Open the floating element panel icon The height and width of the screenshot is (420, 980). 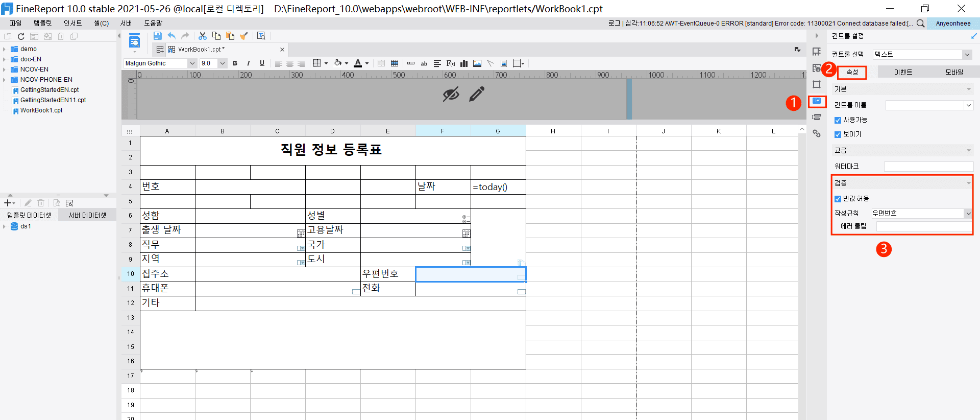[817, 84]
